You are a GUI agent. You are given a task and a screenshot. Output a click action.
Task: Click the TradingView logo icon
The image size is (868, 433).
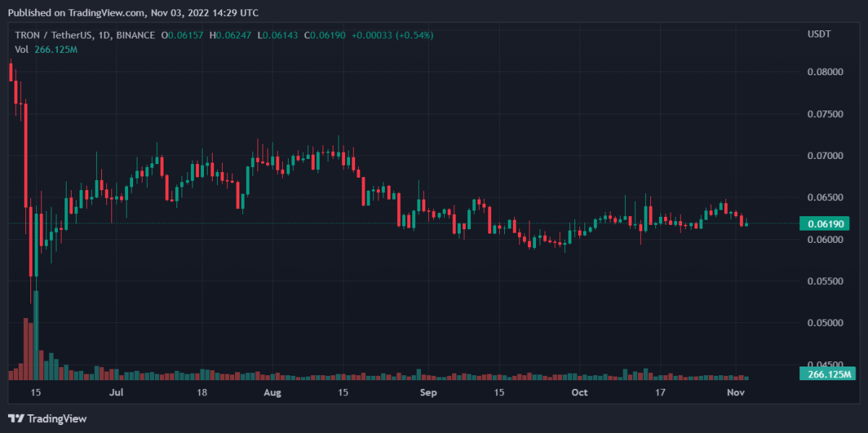pos(16,419)
